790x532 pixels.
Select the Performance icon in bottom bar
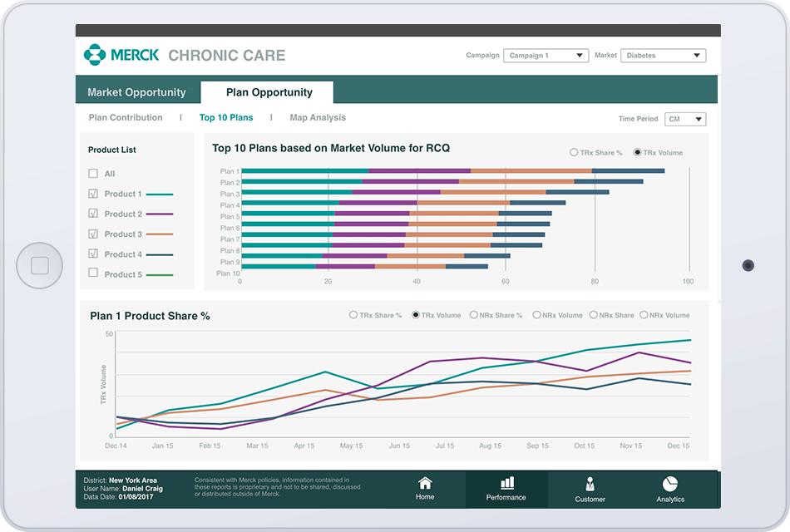506,489
